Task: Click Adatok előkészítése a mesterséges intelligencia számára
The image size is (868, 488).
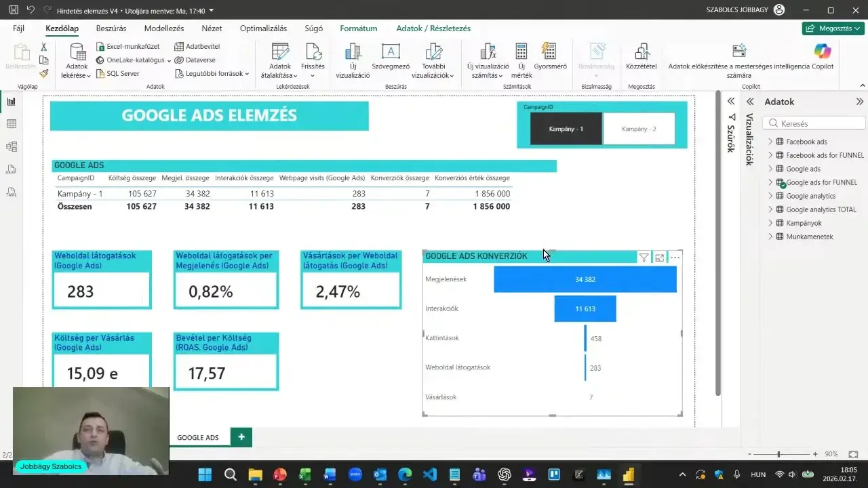Action: (x=739, y=61)
